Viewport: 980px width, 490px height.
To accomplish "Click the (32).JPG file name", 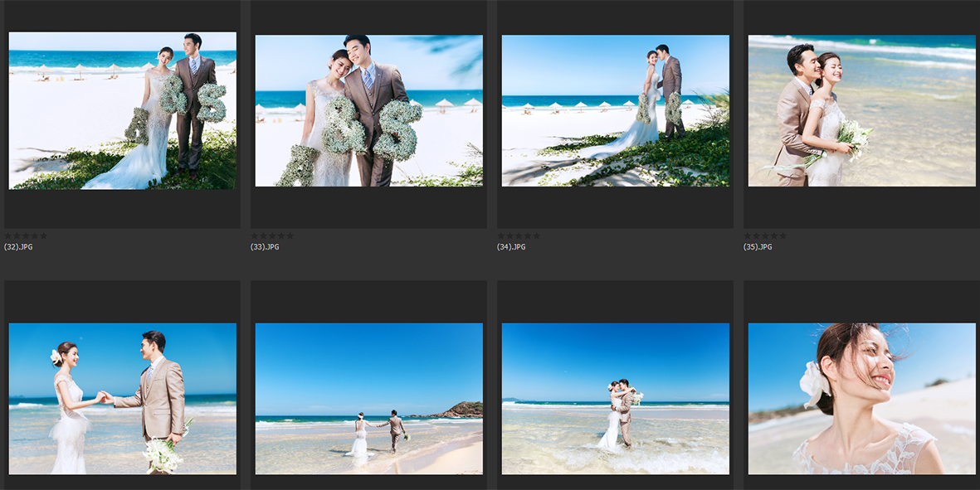I will [18, 246].
